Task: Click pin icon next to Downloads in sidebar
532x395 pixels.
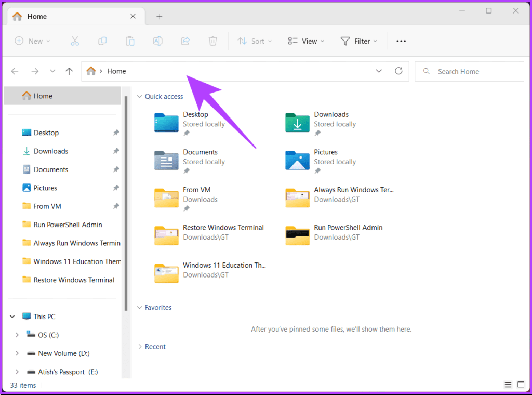Action: tap(116, 151)
